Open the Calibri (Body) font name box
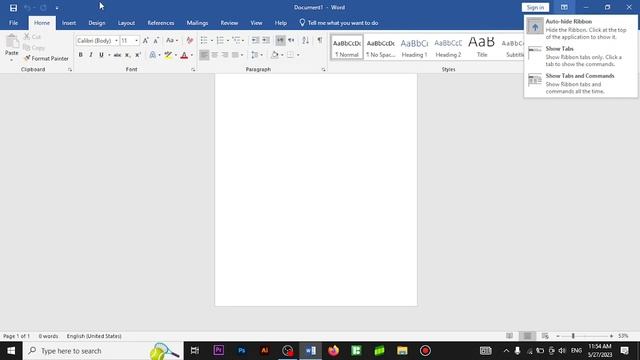The image size is (640, 360). [97, 40]
